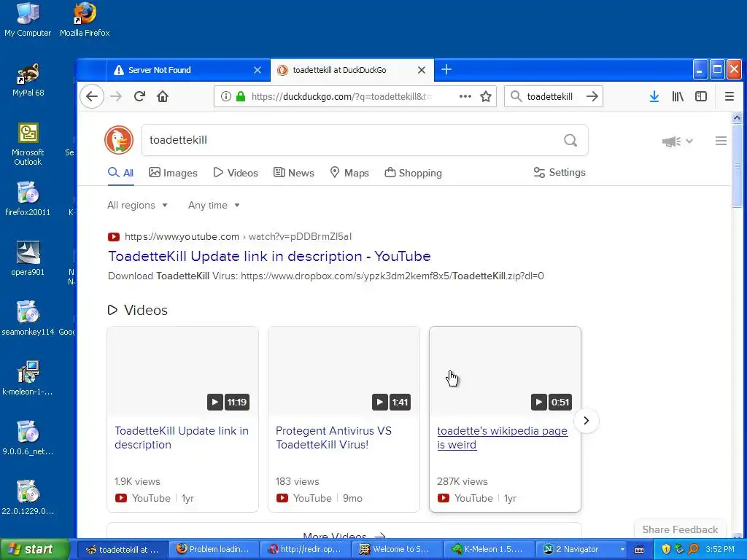Open seamonkey114 installer icon

pos(28,319)
